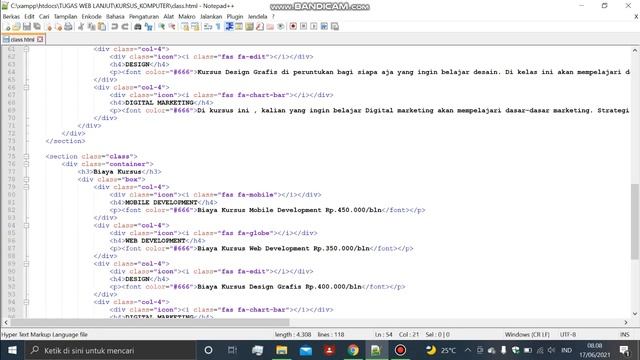Open the Jalankan menu
Image resolution: width=640 pixels, height=360 pixels.
coord(211,17)
